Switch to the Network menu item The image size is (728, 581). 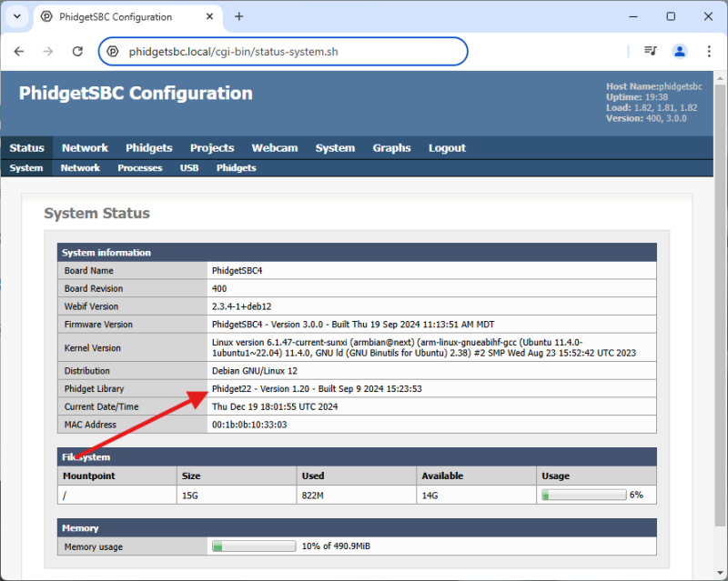(85, 147)
